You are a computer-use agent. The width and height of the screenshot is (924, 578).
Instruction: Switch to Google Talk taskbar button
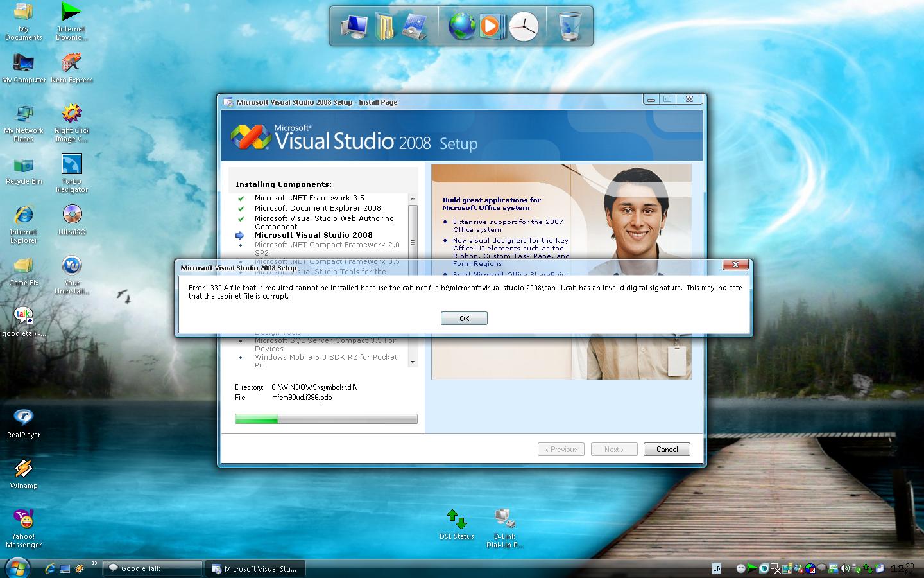(x=153, y=568)
